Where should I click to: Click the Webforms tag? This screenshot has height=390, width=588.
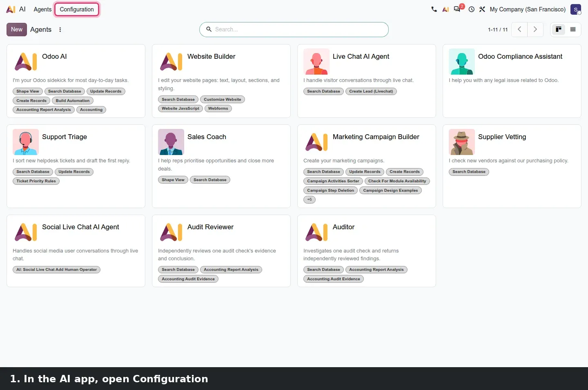[218, 109]
